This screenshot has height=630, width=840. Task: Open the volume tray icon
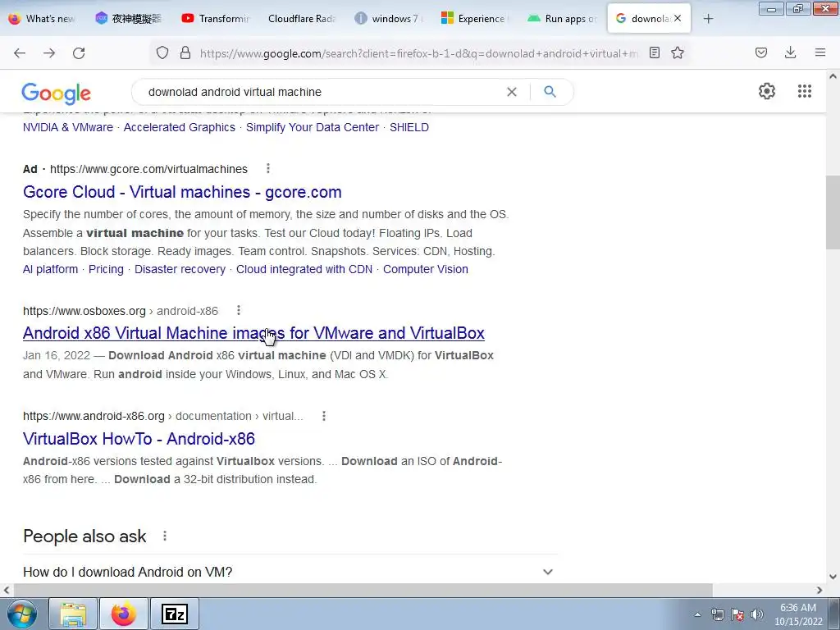pos(757,614)
